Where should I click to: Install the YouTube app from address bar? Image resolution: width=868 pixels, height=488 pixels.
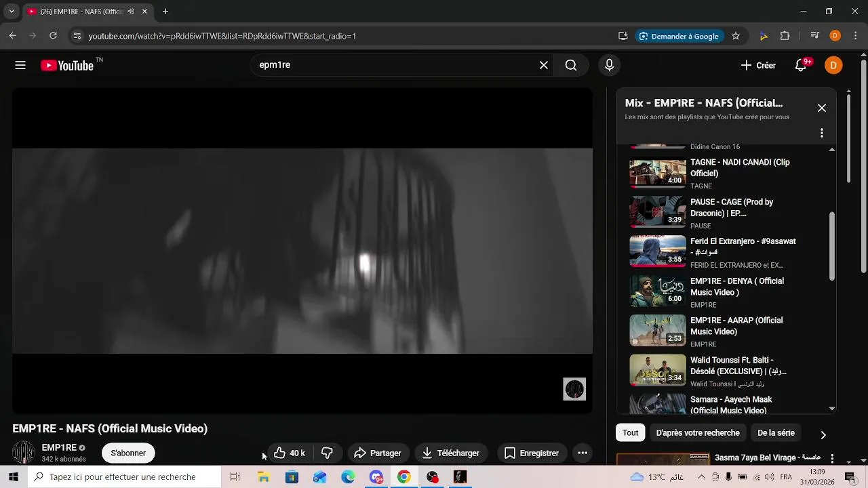click(623, 36)
